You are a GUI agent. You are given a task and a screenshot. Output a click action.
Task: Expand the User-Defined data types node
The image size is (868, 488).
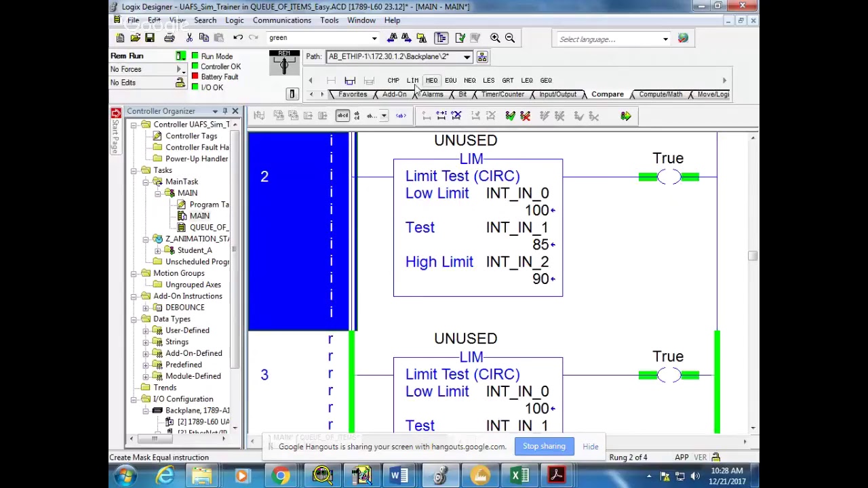coord(146,330)
